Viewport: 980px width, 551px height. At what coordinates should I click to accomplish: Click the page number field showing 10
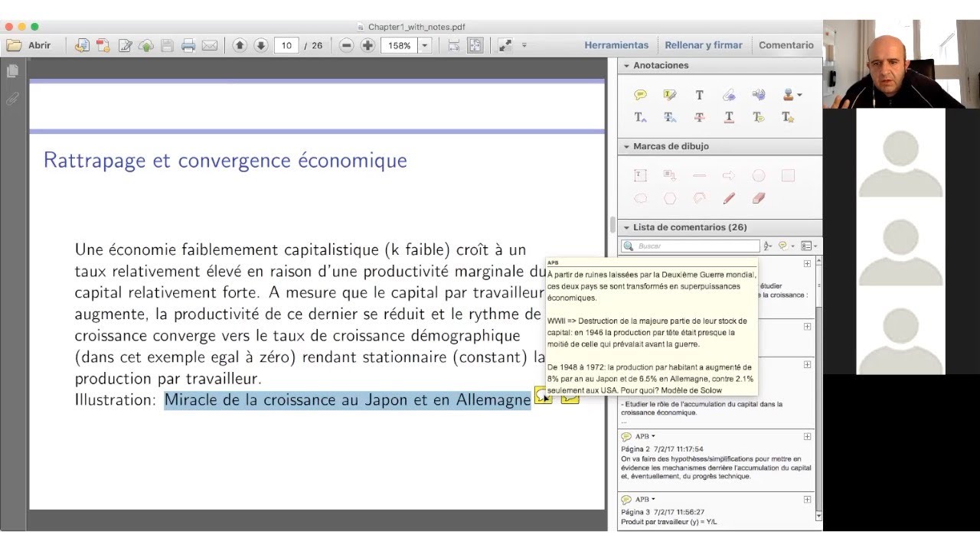tap(286, 45)
